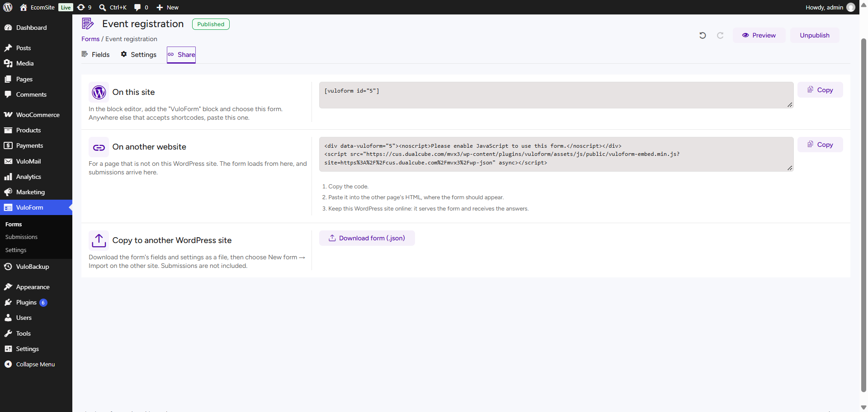Unpublish the Event registration form
Screen dimensions: 868x412
coord(815,35)
